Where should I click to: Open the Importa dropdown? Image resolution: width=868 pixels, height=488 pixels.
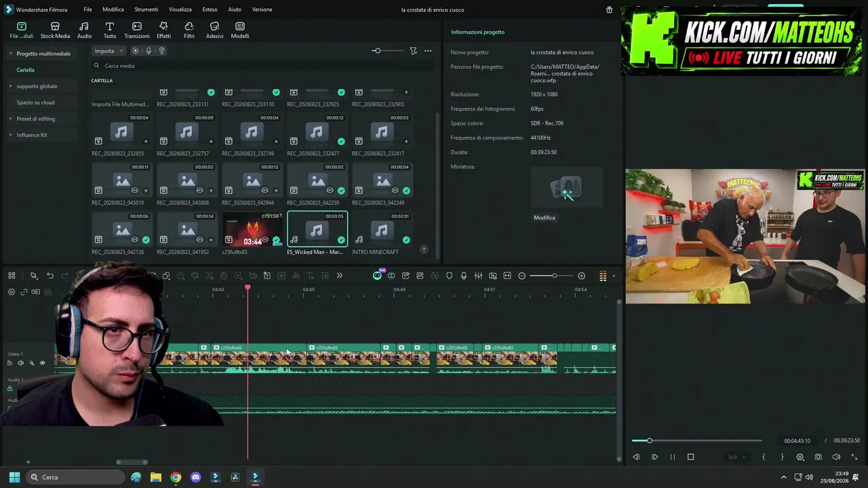(108, 51)
